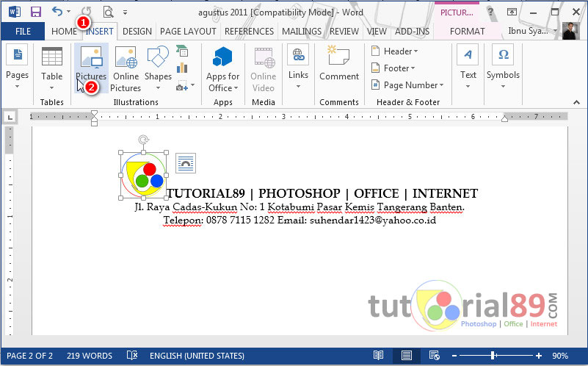Click the zoom slider handle

pos(493,356)
